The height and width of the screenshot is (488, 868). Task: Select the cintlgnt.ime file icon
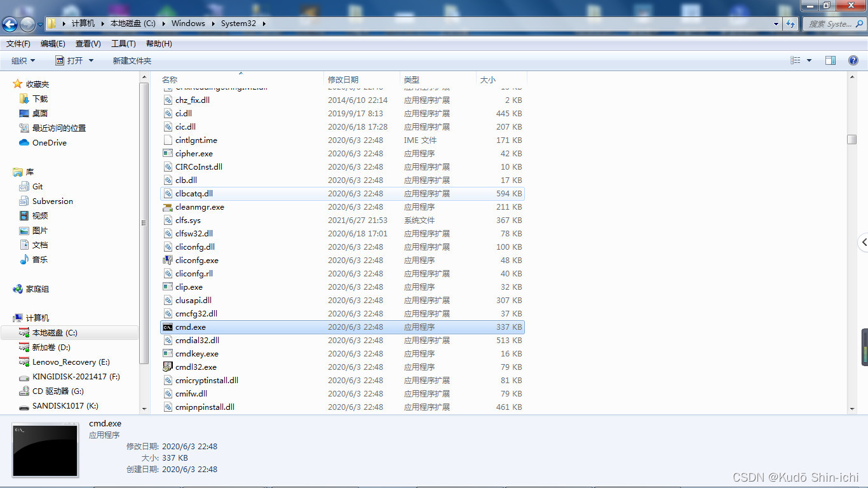(168, 140)
